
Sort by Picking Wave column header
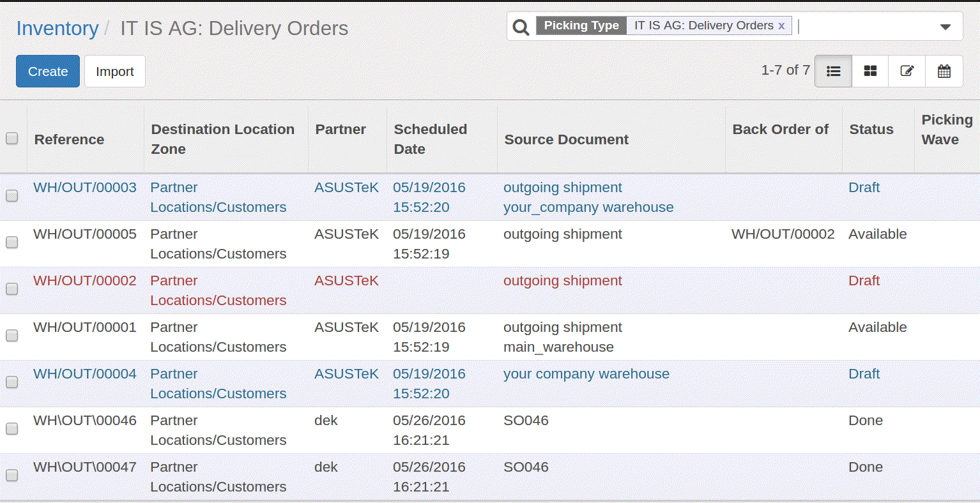(x=947, y=129)
